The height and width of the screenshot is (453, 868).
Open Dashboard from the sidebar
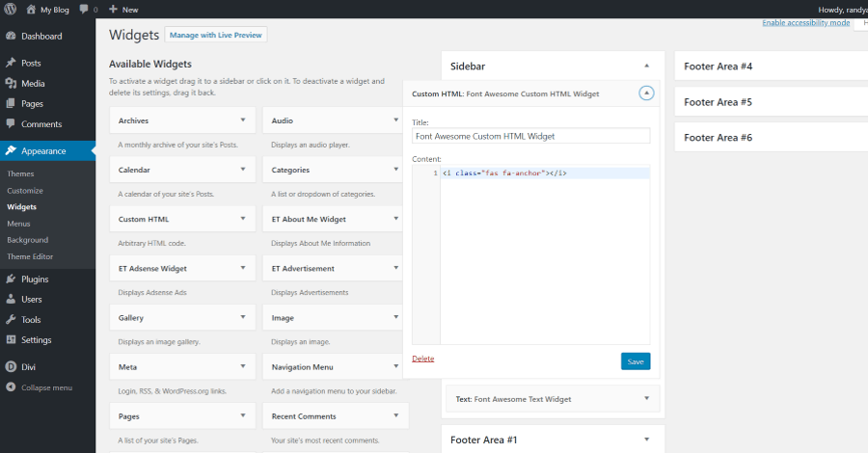point(41,37)
